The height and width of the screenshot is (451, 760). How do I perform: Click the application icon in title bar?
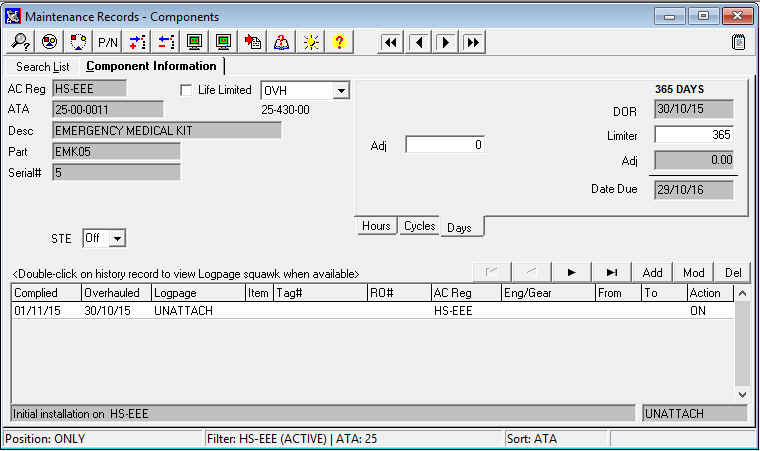(12, 16)
